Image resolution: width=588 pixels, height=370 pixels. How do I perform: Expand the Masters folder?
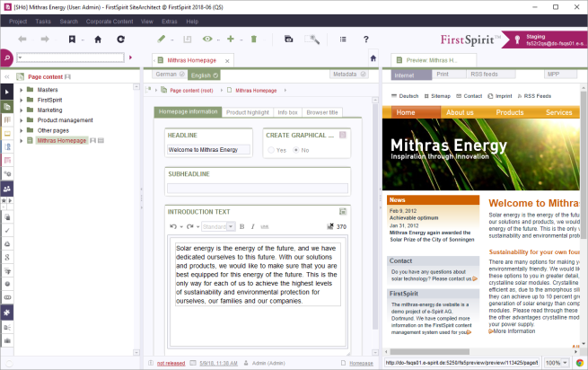click(x=21, y=90)
